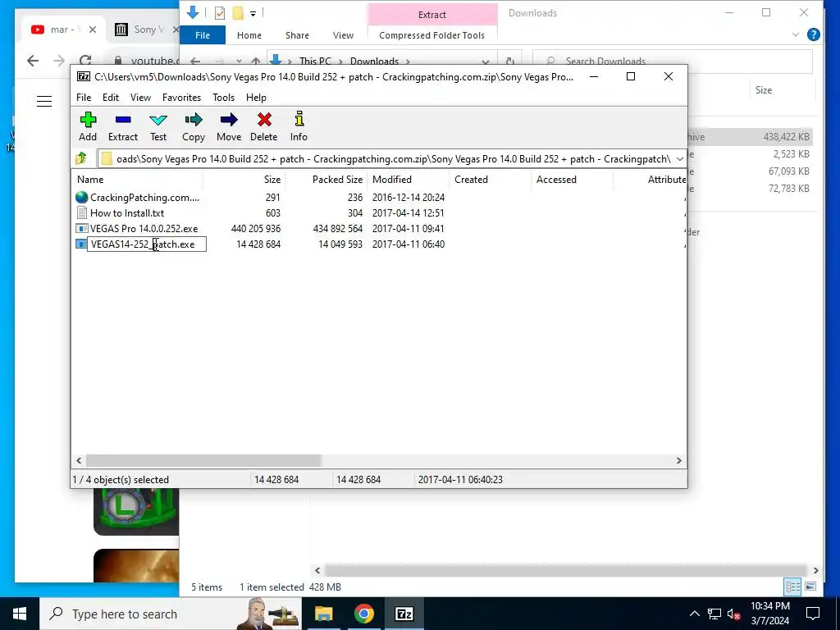
Task: Open File Explorer from the taskbar
Action: coord(323,614)
